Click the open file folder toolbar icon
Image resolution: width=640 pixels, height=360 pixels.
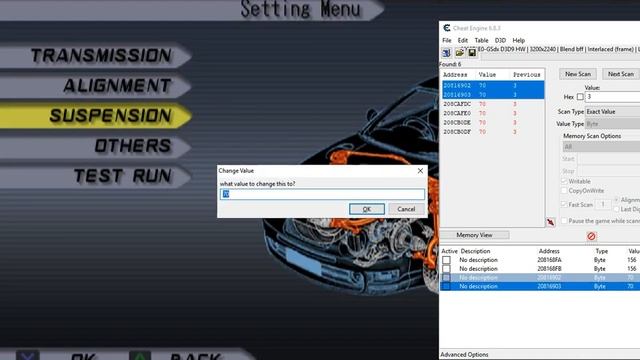click(460, 53)
